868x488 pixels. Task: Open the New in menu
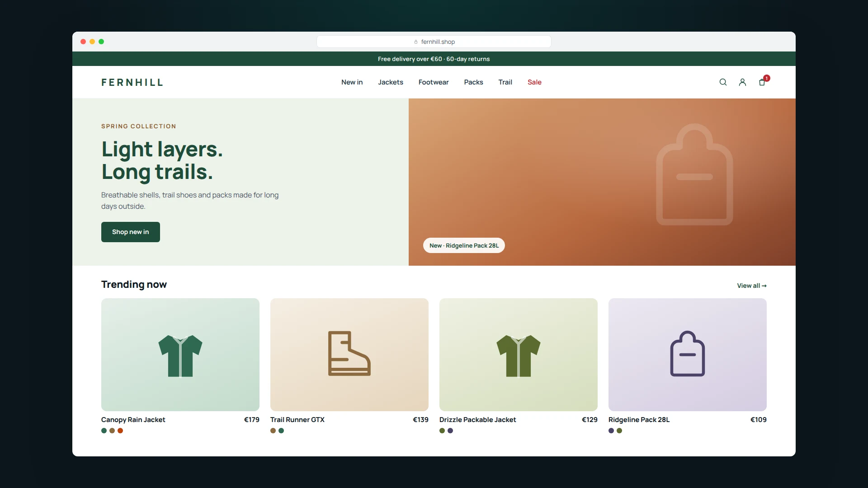(x=352, y=82)
